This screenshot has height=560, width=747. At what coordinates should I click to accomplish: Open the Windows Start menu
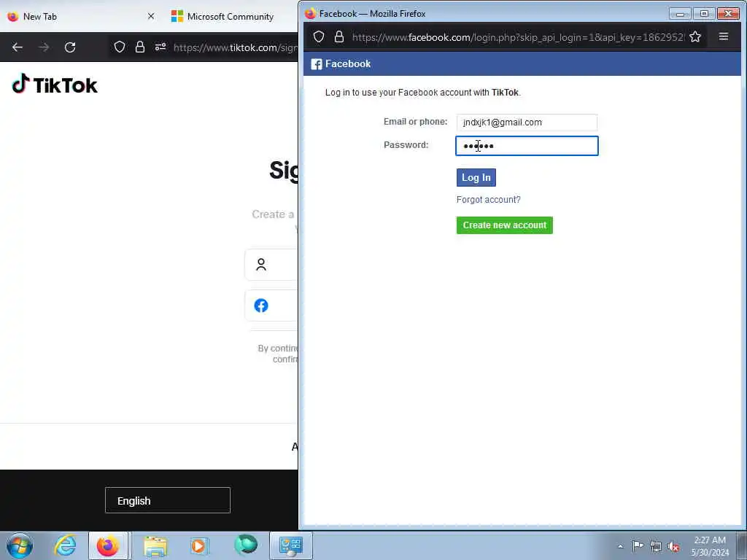[20, 545]
